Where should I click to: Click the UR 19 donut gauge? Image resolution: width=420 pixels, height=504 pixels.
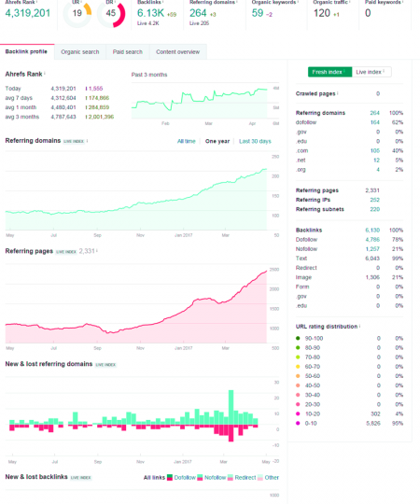pos(77,13)
